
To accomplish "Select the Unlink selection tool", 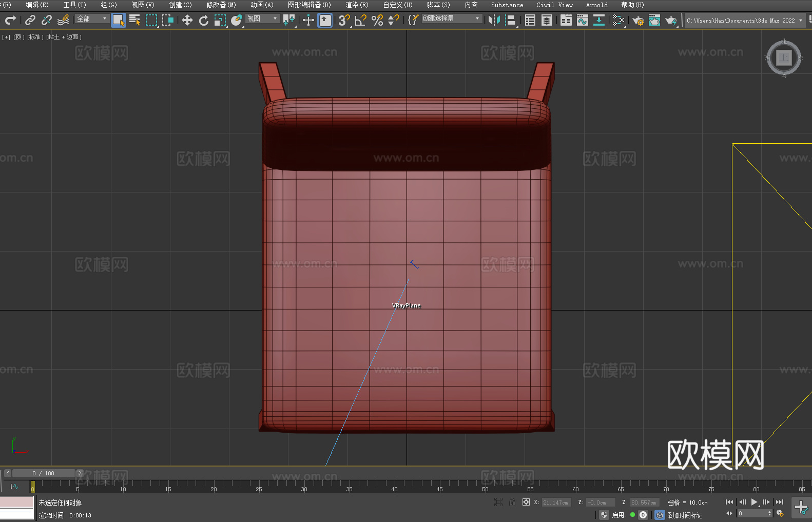I will (x=47, y=20).
